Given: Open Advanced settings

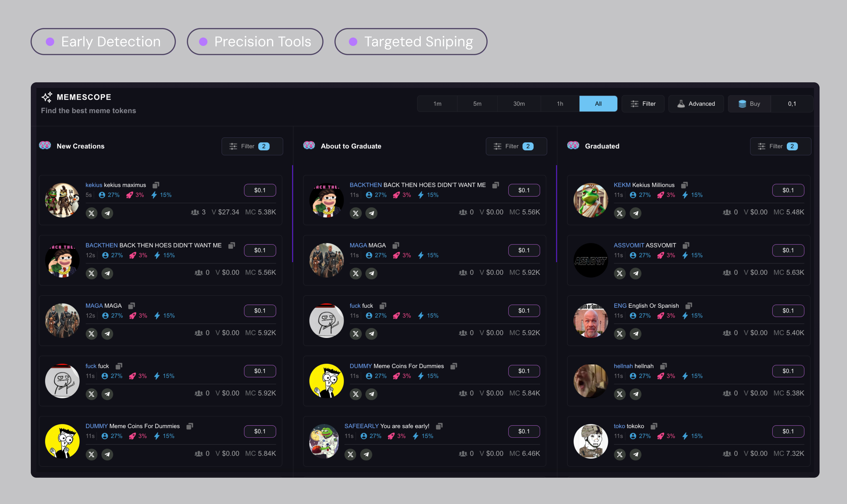Looking at the screenshot, I should point(696,104).
